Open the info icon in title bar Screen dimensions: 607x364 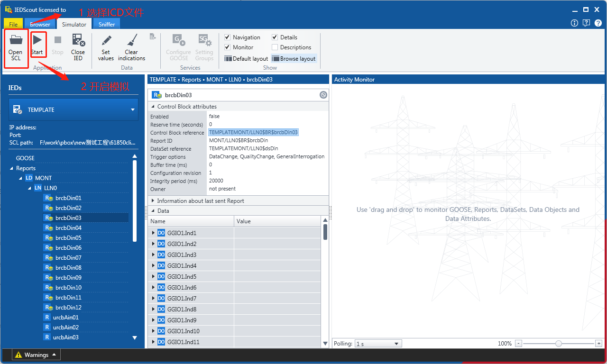[x=574, y=23]
